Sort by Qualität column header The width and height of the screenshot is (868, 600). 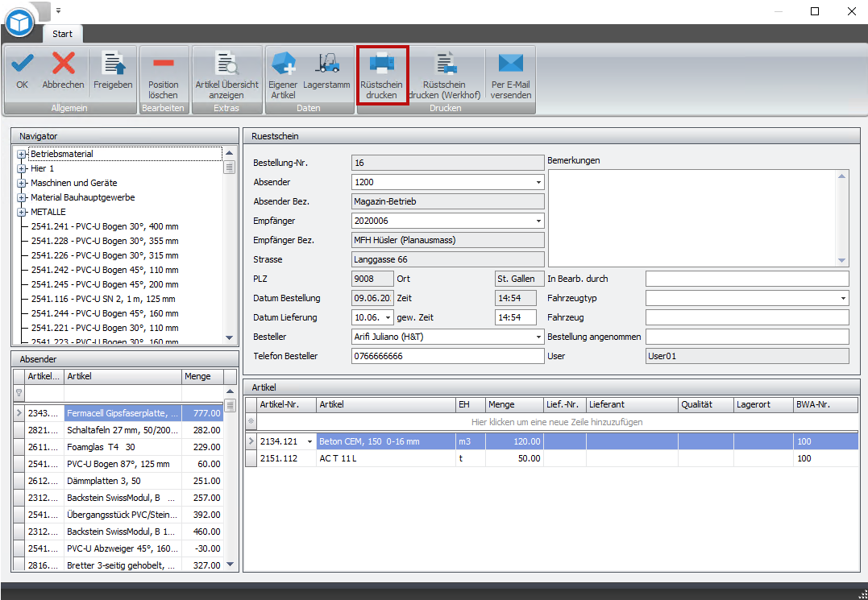[x=706, y=405]
